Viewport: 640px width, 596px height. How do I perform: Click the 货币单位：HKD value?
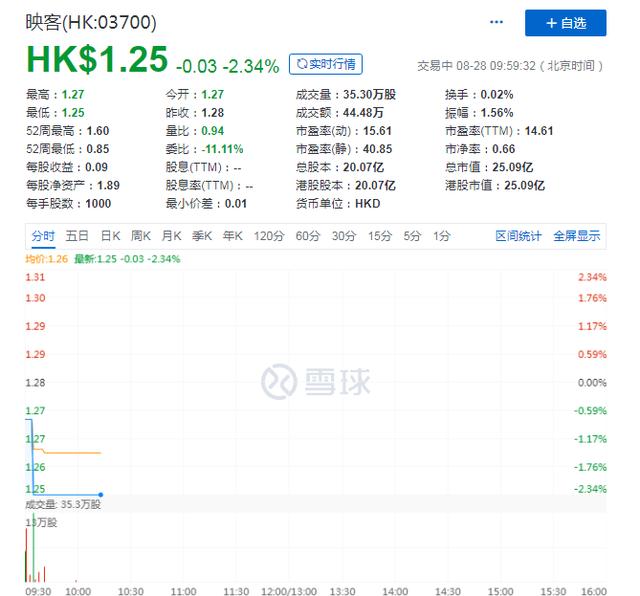pos(338,204)
